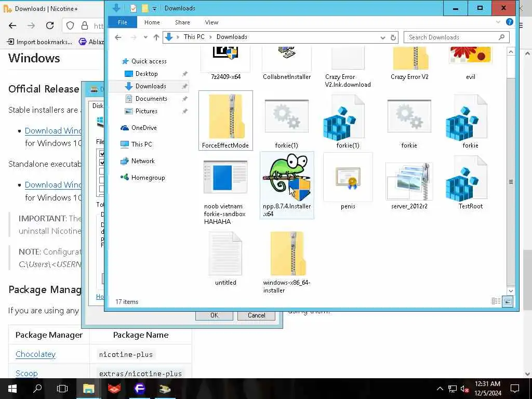Screen dimensions: 532x399
Task: Click This PC in address breadcrumb
Action: (x=194, y=37)
